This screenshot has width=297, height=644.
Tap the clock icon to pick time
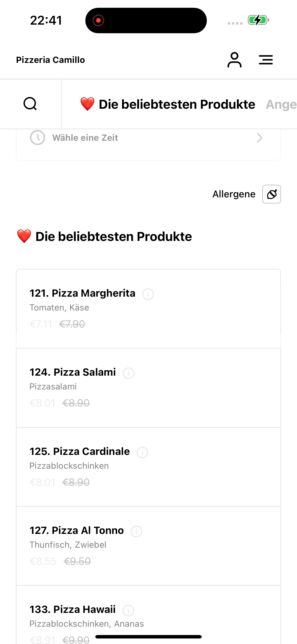click(38, 138)
